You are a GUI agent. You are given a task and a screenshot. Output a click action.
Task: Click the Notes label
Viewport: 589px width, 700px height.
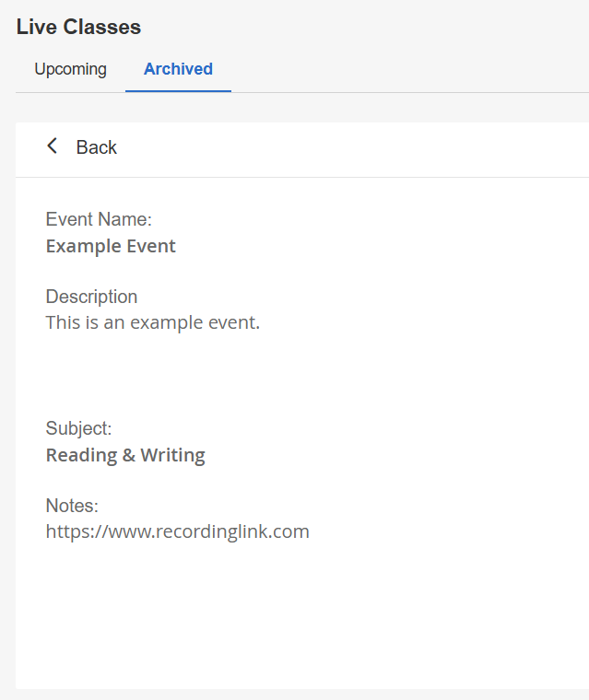[x=72, y=506]
